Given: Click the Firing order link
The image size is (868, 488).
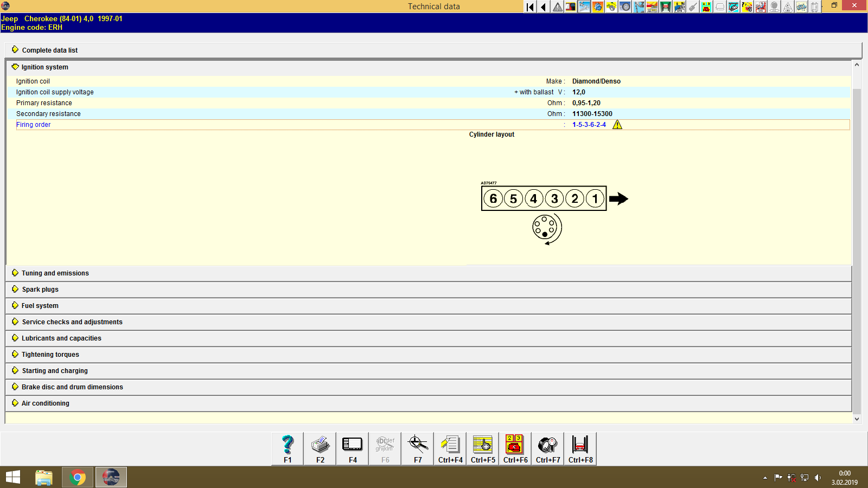Looking at the screenshot, I should (33, 124).
